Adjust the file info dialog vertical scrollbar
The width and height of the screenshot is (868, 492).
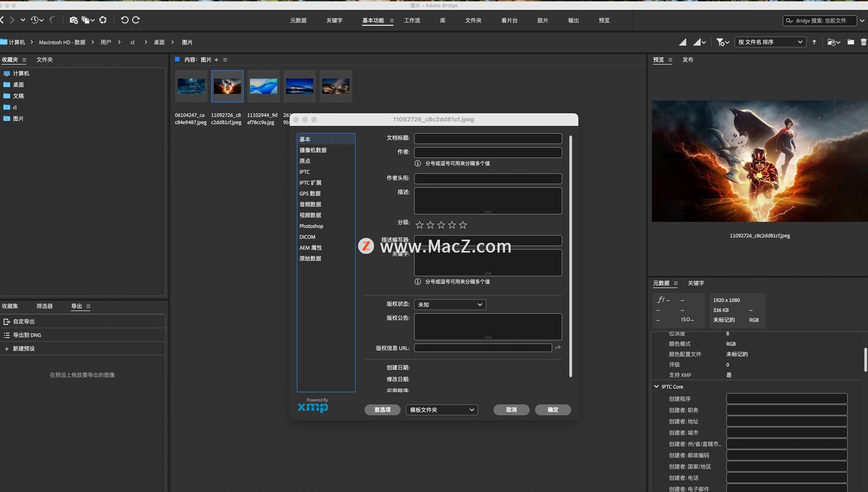pyautogui.click(x=571, y=256)
